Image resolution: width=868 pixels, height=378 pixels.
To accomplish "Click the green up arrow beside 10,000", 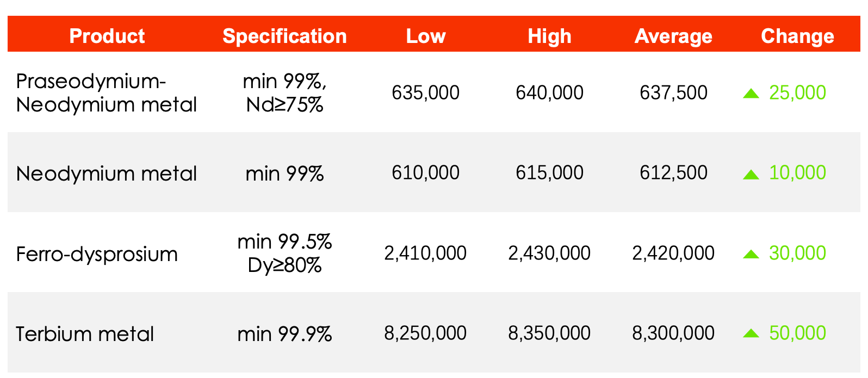I will [x=751, y=174].
